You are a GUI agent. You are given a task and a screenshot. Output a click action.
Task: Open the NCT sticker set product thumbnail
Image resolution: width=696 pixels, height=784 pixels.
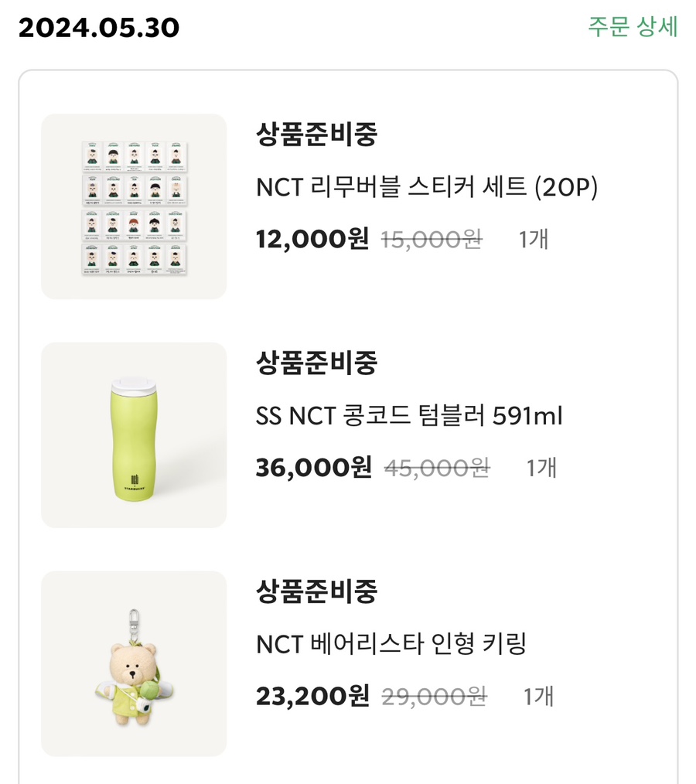coord(134,206)
